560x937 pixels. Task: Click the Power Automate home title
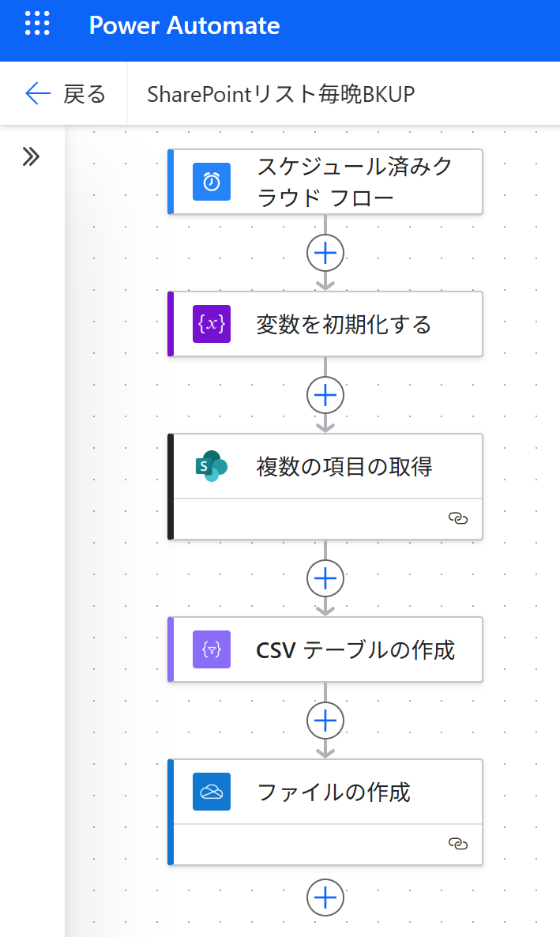point(184,25)
